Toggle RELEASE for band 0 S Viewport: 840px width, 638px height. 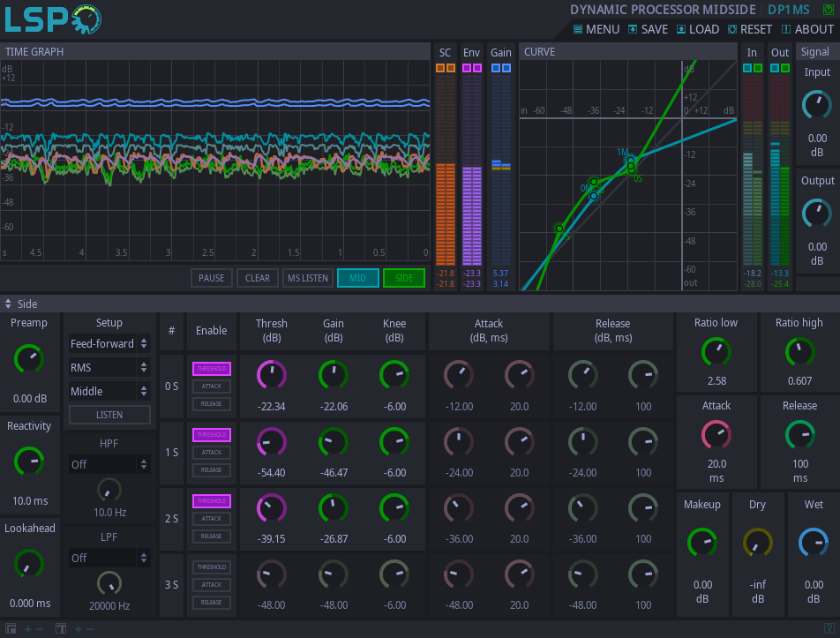click(212, 404)
